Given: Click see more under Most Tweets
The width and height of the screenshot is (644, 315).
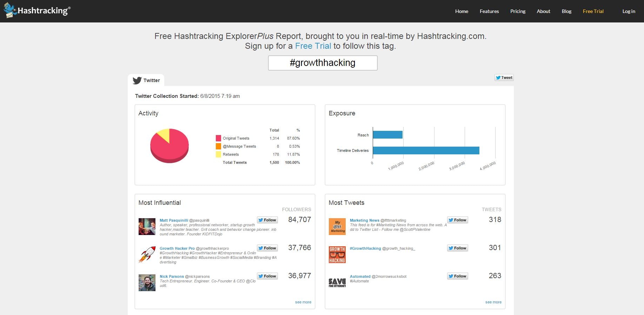Looking at the screenshot, I should click(x=493, y=302).
